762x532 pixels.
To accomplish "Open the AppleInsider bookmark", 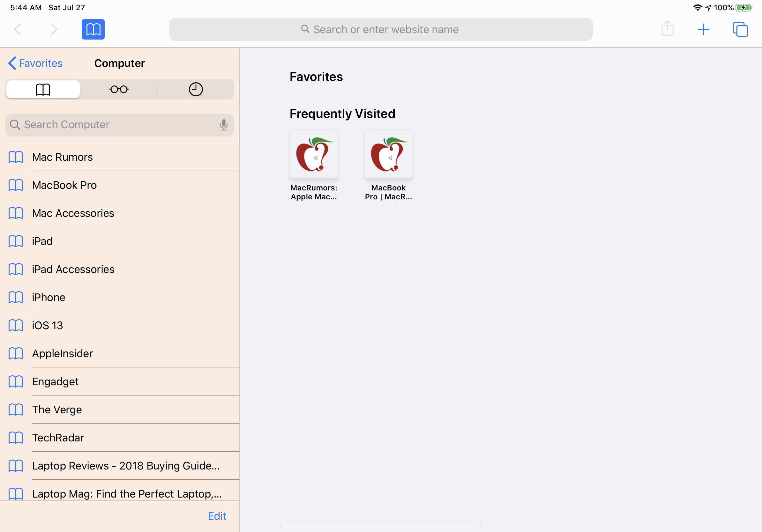I will click(x=63, y=354).
